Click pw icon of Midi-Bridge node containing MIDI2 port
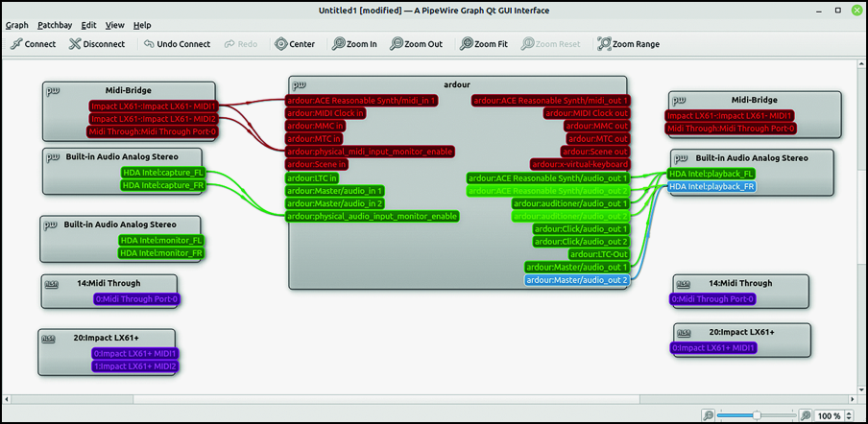Screen dimensions: 868x424 coord(53,91)
